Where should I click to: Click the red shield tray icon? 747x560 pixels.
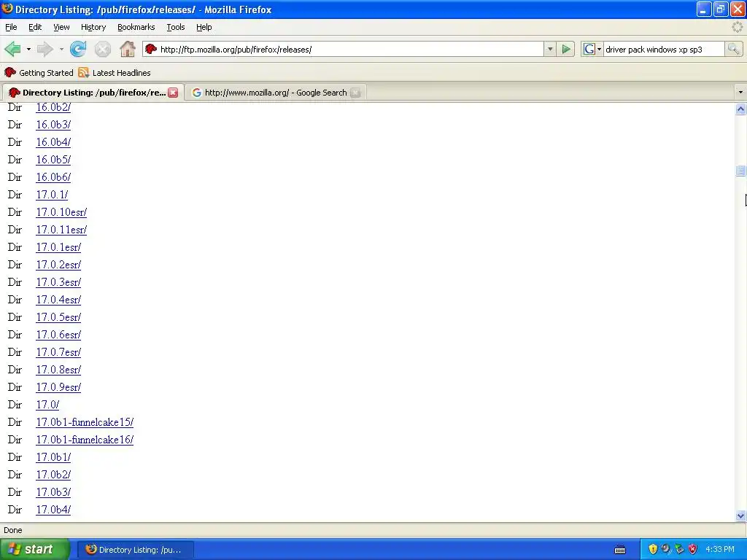[x=693, y=549]
